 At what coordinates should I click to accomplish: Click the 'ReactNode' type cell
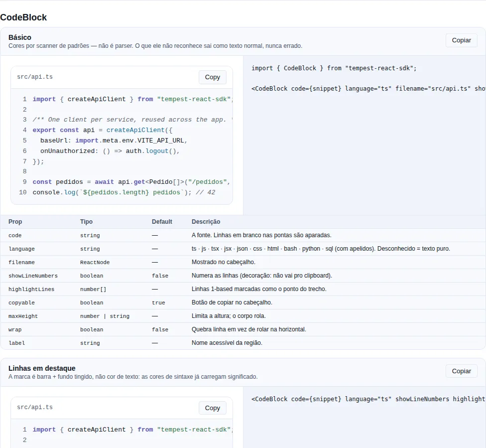tap(95, 263)
